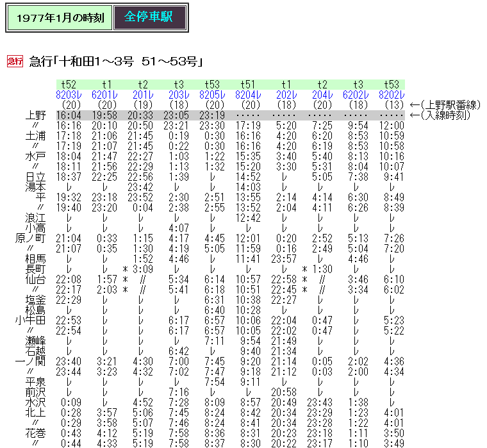
Task: Select the 一ノ関 station name
Action: point(31,361)
